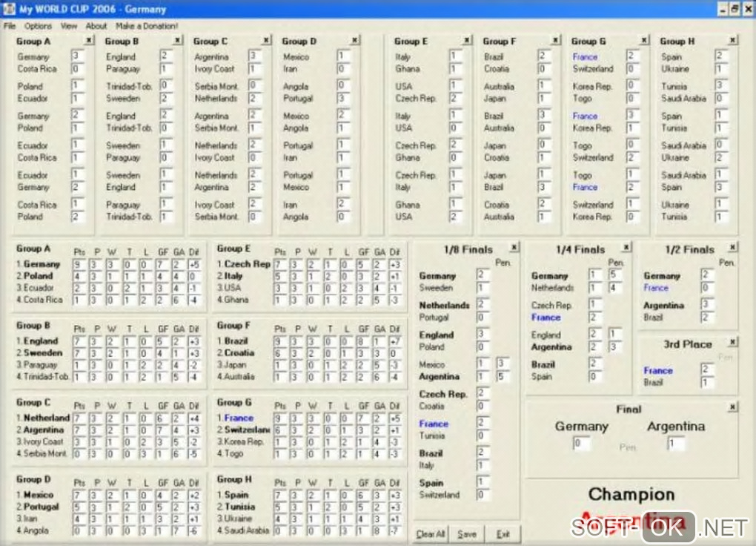Edit Argentina score versus Ivory Coast
756x546 pixels.
pyautogui.click(x=255, y=56)
